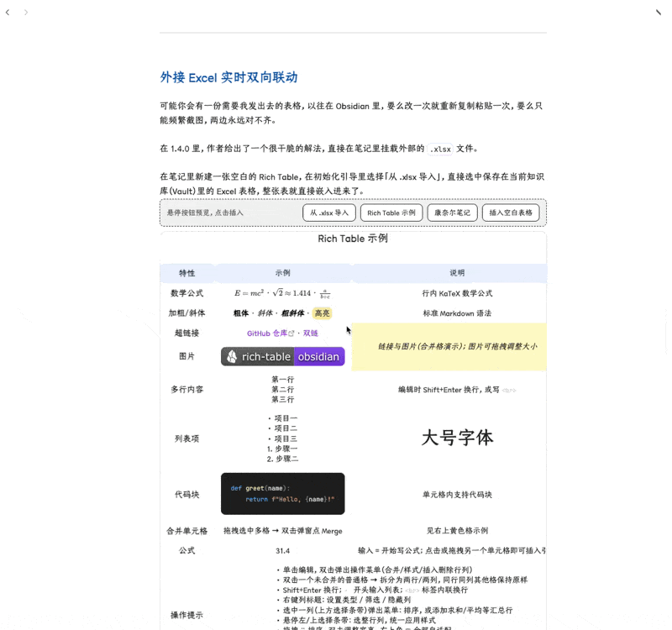Click the 公式 row label

click(x=186, y=551)
